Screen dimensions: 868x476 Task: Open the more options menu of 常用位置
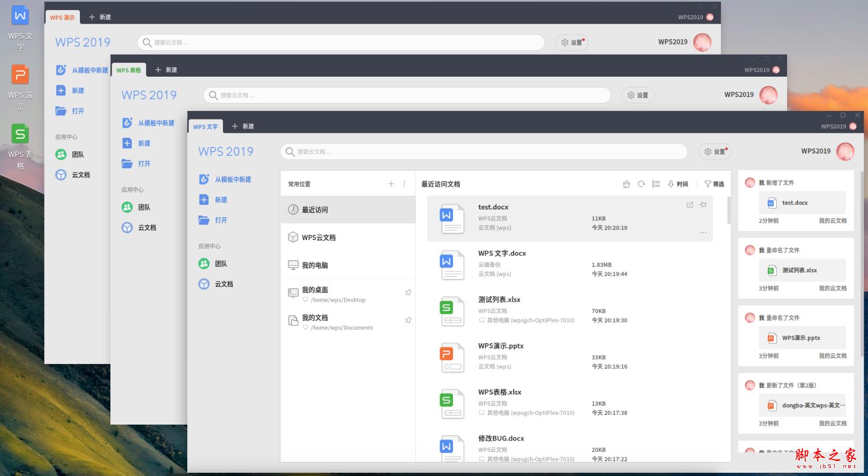(404, 184)
